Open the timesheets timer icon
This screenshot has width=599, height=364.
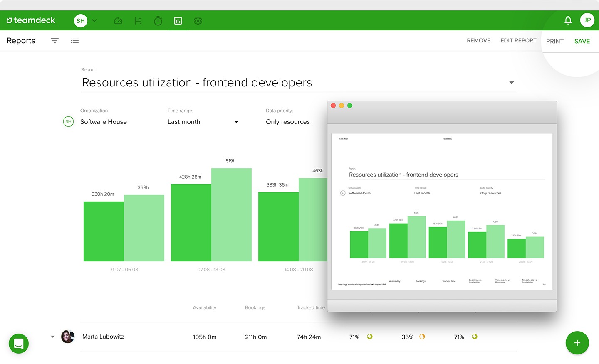click(x=158, y=20)
